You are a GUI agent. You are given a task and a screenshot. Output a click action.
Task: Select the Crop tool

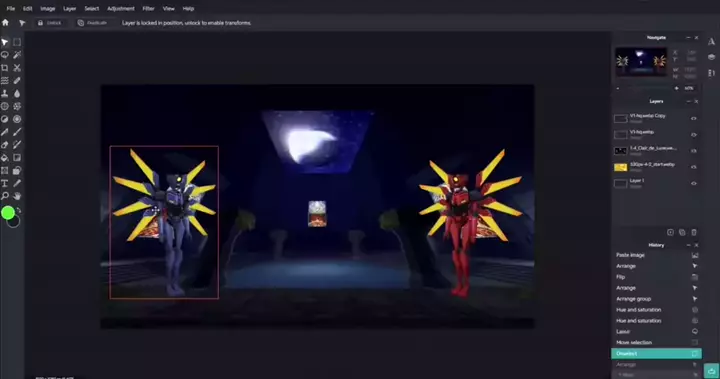[5, 68]
